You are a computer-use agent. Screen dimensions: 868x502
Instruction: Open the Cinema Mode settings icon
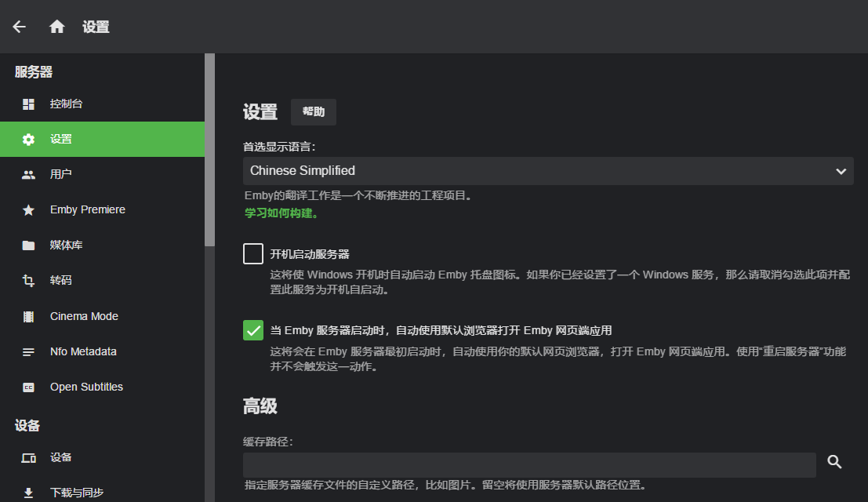coord(29,315)
